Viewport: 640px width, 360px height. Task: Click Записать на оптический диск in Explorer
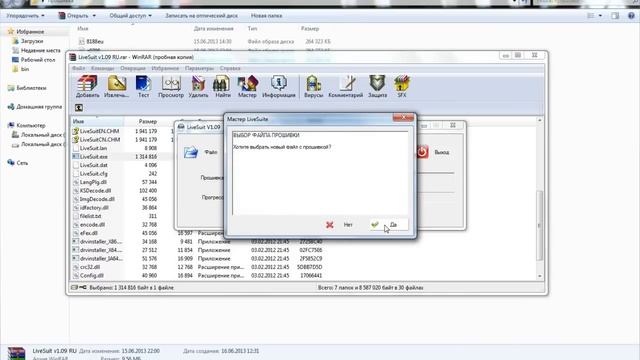tap(201, 16)
